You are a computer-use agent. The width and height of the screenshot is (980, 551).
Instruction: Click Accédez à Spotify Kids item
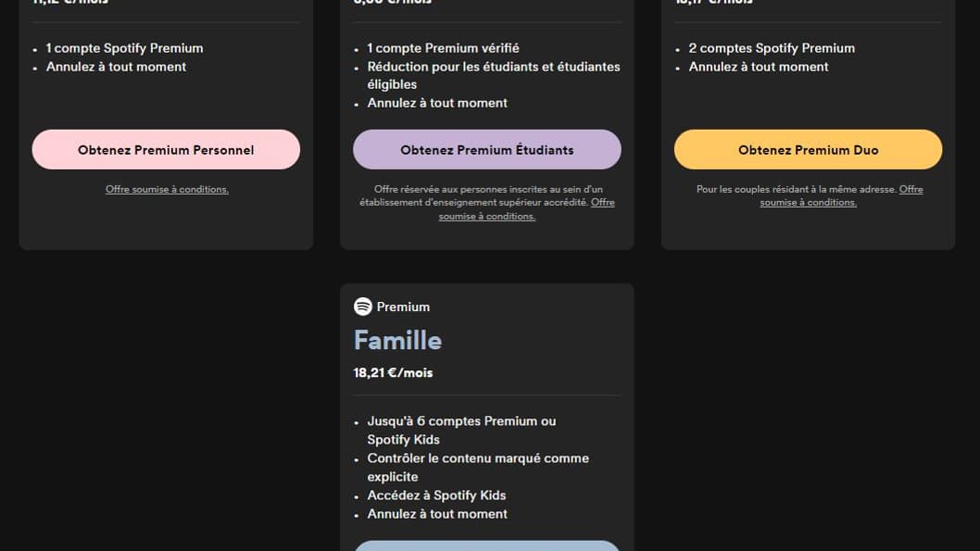pos(436,495)
